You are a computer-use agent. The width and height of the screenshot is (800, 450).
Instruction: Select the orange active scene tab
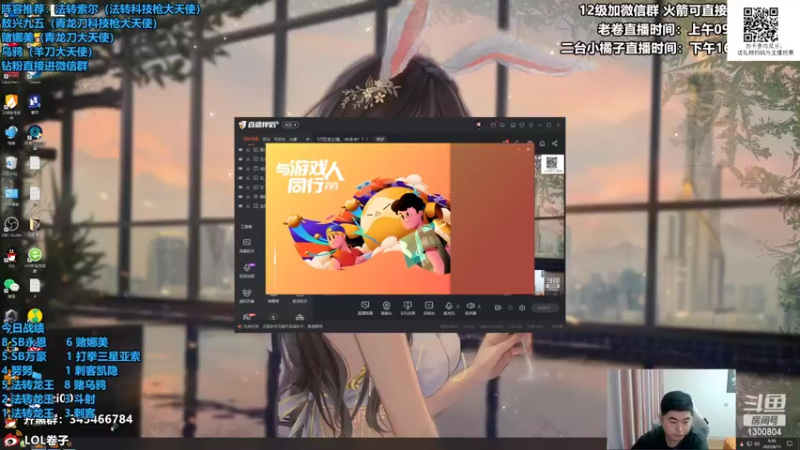point(251,139)
